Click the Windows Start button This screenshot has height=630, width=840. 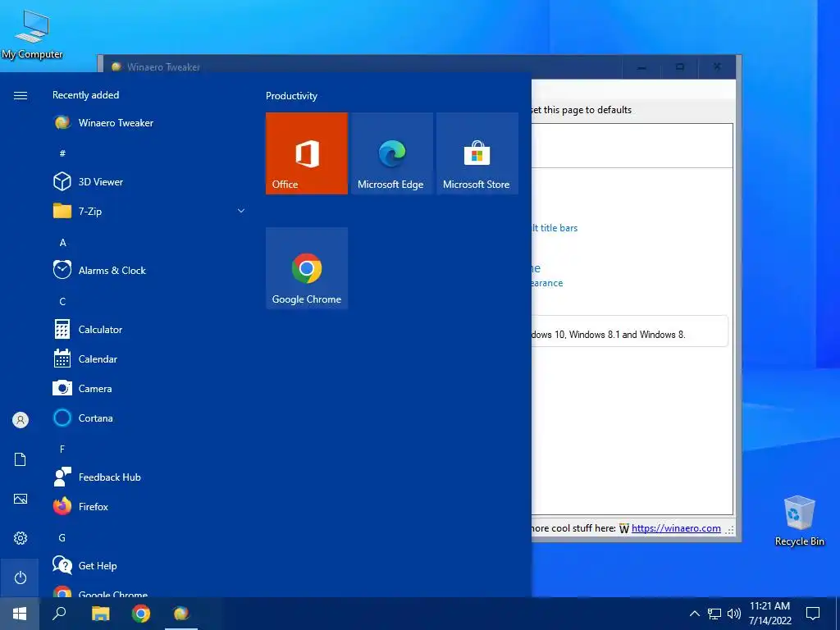pyautogui.click(x=20, y=614)
